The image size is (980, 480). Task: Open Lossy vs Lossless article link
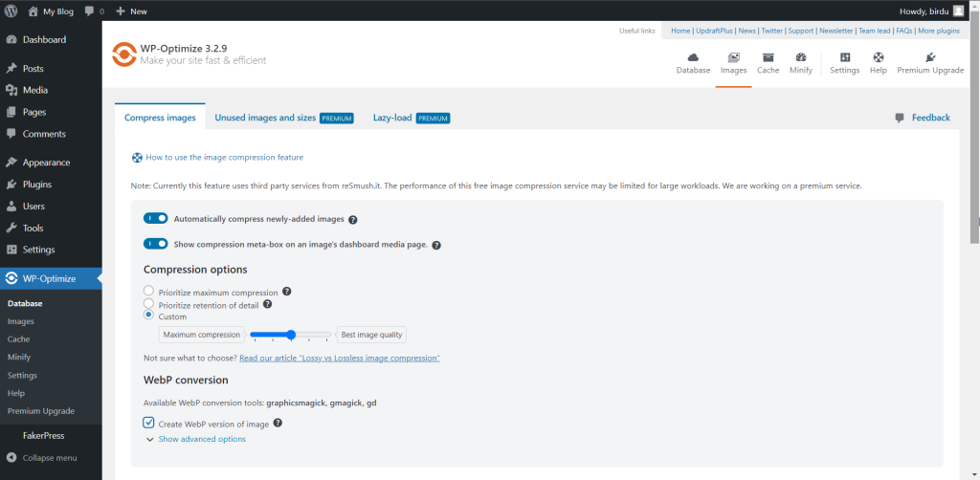tap(340, 359)
